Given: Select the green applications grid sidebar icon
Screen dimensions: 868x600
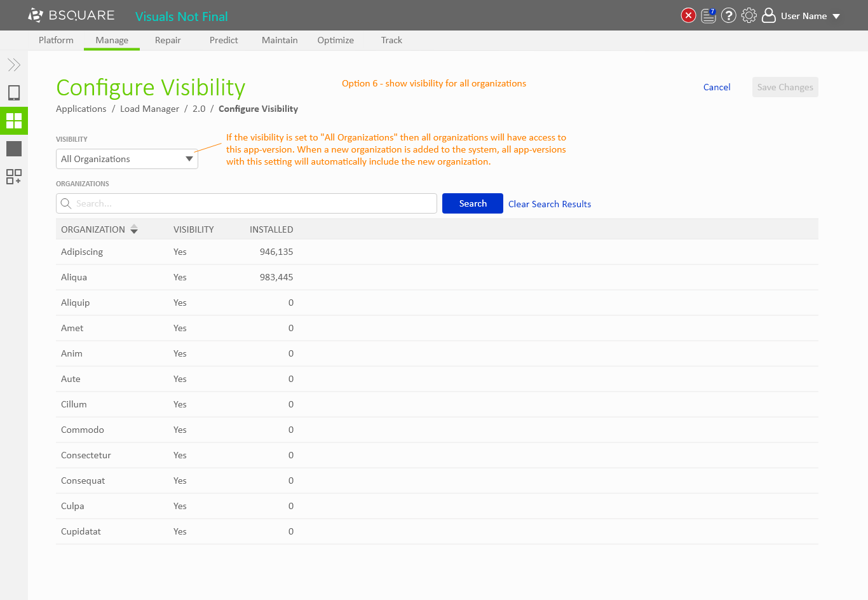Looking at the screenshot, I should click(14, 121).
